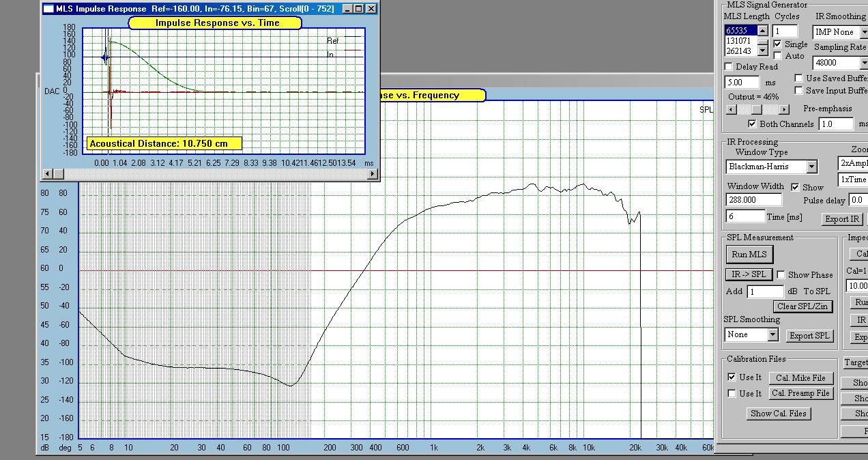Focus the Add dB To SPL field
This screenshot has width=868, height=460.
(x=764, y=291)
